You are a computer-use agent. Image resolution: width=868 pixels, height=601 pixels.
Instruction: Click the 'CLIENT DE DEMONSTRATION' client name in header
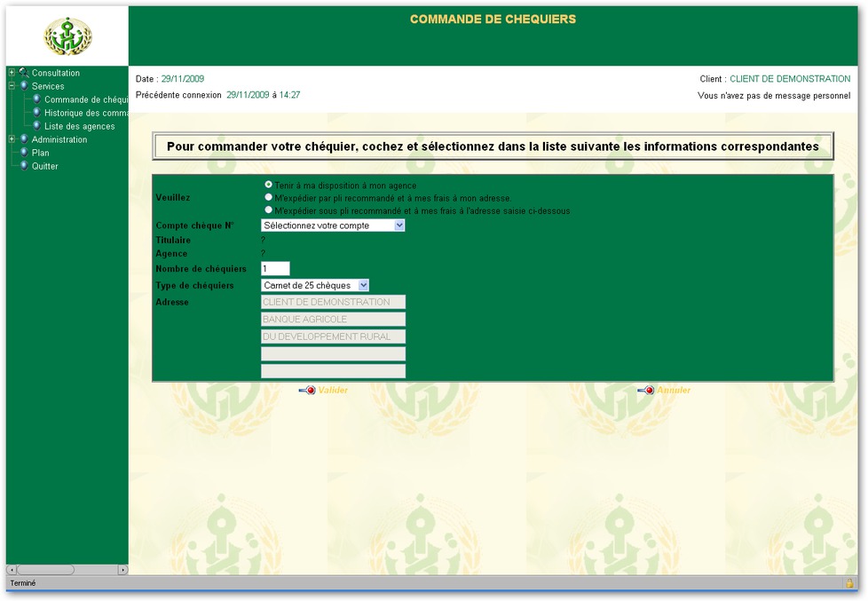tap(790, 79)
